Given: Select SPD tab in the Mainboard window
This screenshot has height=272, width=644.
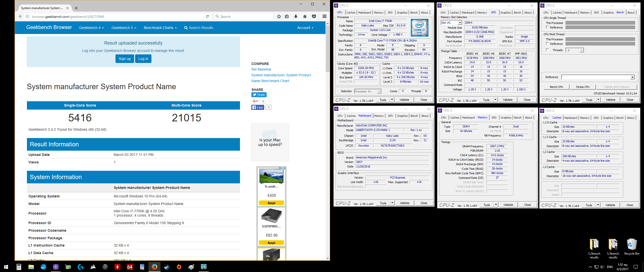Looking at the screenshot, I should pos(390,116).
